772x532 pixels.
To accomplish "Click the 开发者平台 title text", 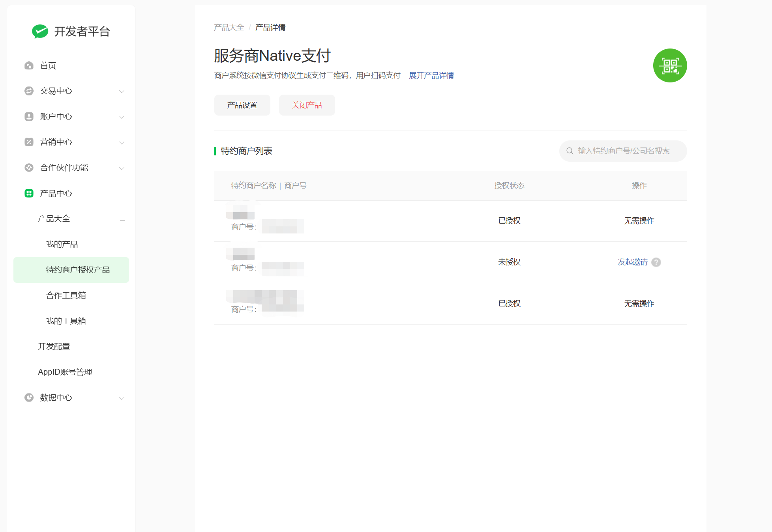I will click(82, 32).
